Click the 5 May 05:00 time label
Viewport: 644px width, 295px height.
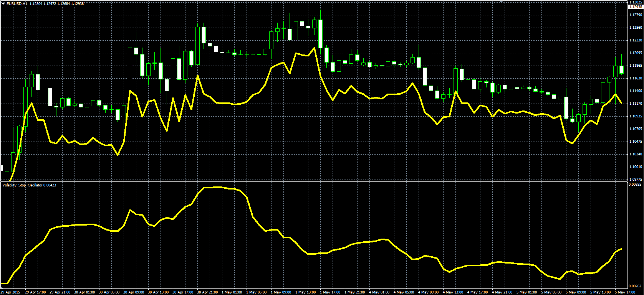coord(551,292)
